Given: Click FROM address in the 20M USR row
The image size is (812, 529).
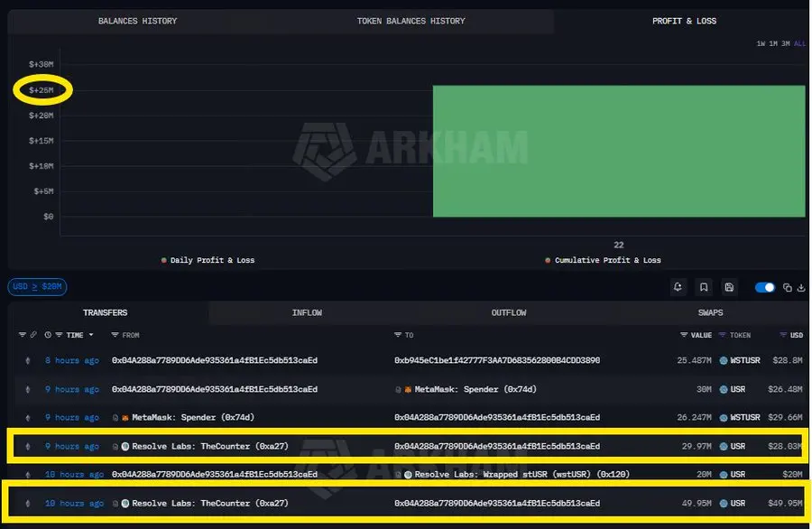Looking at the screenshot, I should click(215, 474).
